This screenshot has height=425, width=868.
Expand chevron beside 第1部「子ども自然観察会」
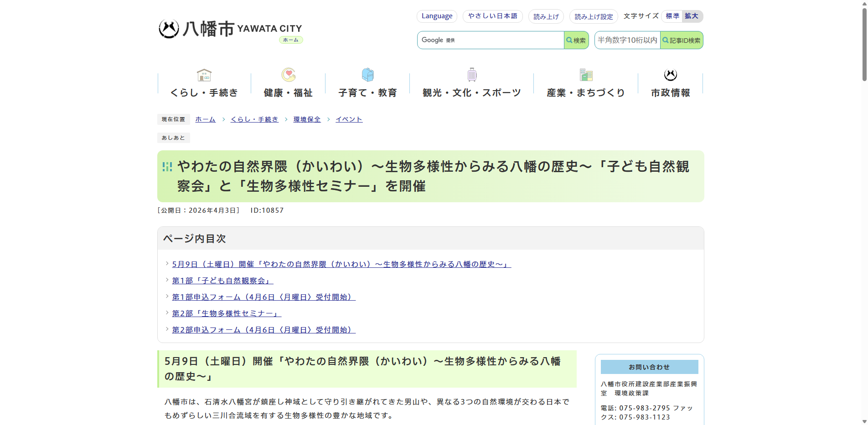click(x=167, y=280)
